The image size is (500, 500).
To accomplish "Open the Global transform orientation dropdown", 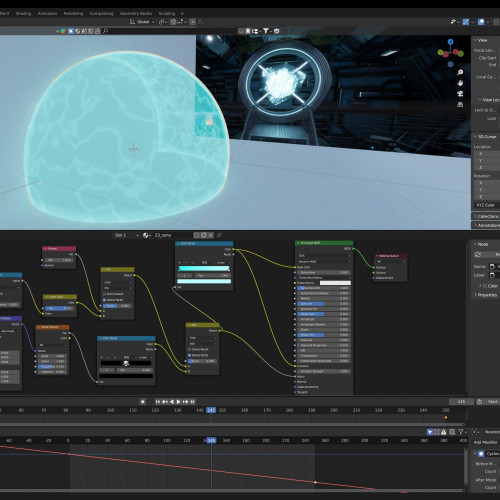I will click(142, 22).
